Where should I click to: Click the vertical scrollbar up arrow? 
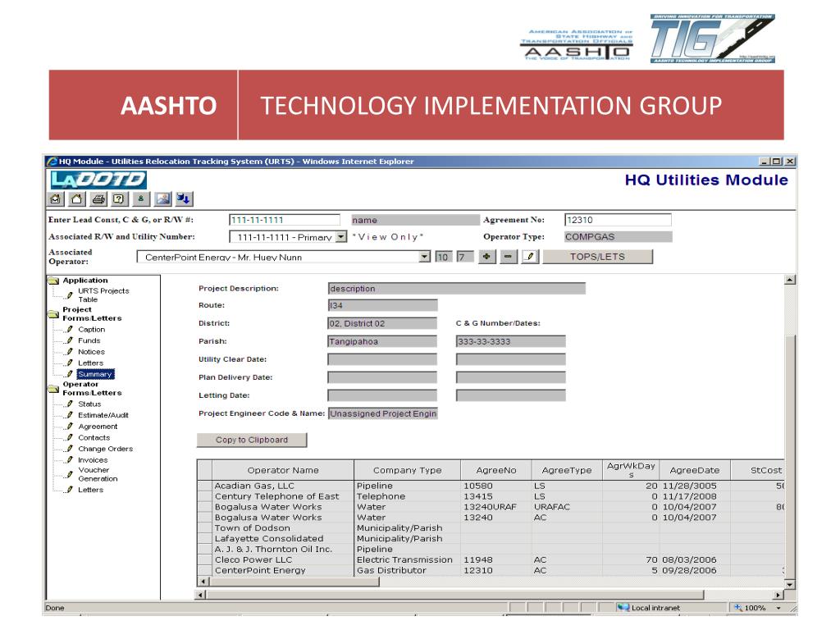pos(790,280)
